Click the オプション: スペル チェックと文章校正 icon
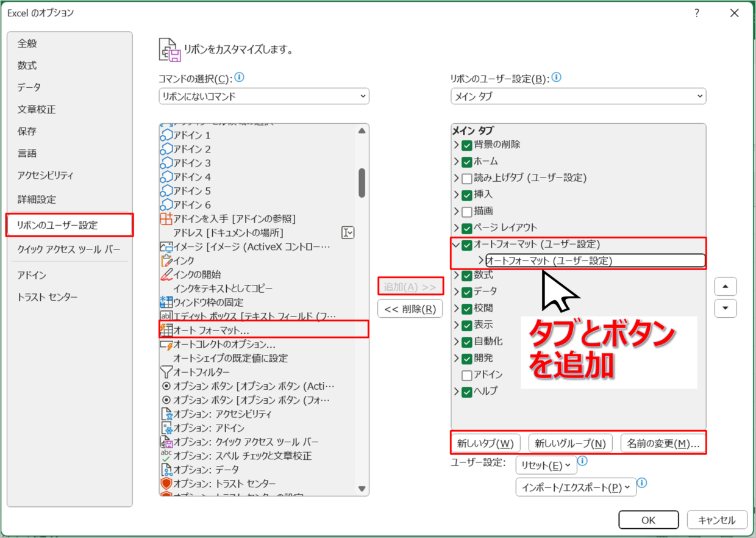Image resolution: width=756 pixels, height=538 pixels. [x=166, y=456]
